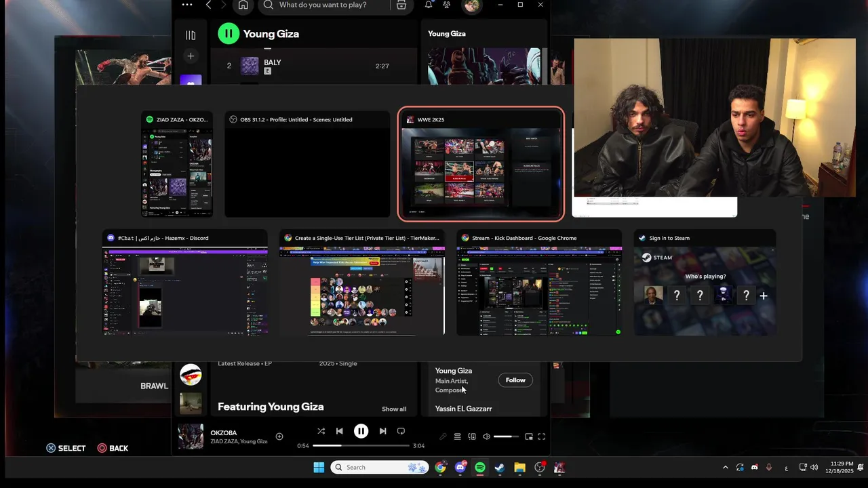Adjust the Spotify volume slider
Viewport: 868px width, 488px height.
point(507,436)
